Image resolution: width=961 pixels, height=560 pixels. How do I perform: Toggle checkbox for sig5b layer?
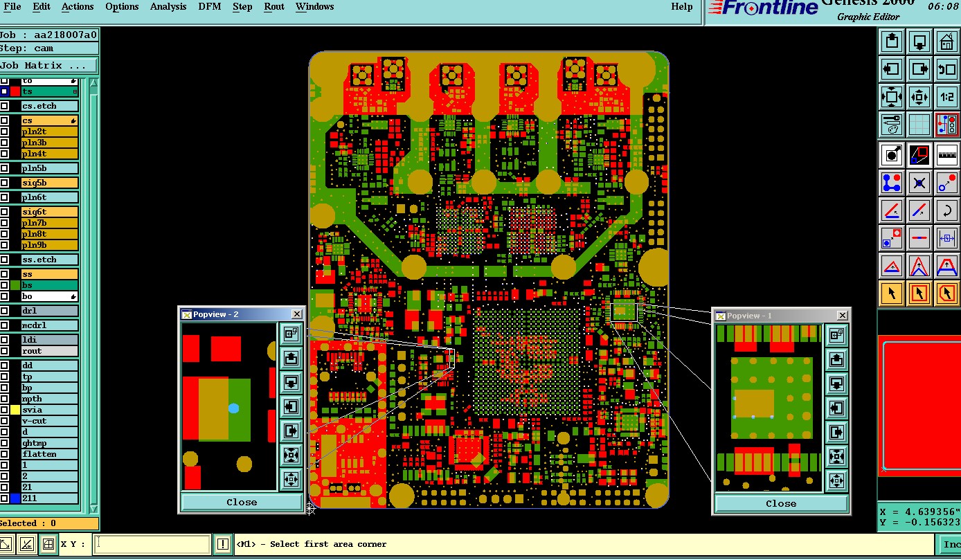pos(4,183)
